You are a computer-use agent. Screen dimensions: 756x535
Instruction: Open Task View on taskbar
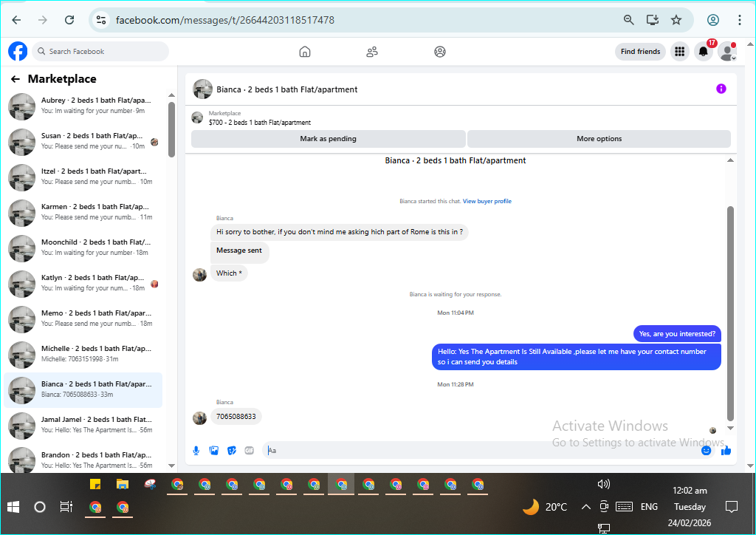pos(66,507)
